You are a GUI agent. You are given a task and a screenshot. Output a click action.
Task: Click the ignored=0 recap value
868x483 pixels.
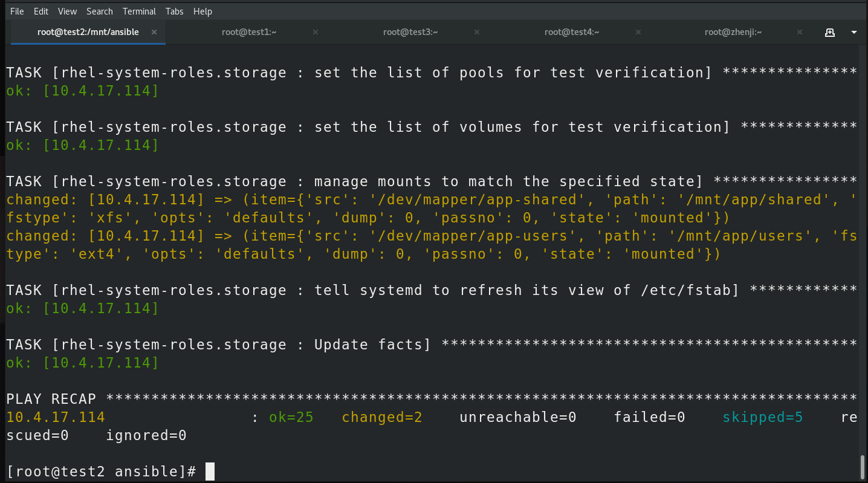point(146,435)
